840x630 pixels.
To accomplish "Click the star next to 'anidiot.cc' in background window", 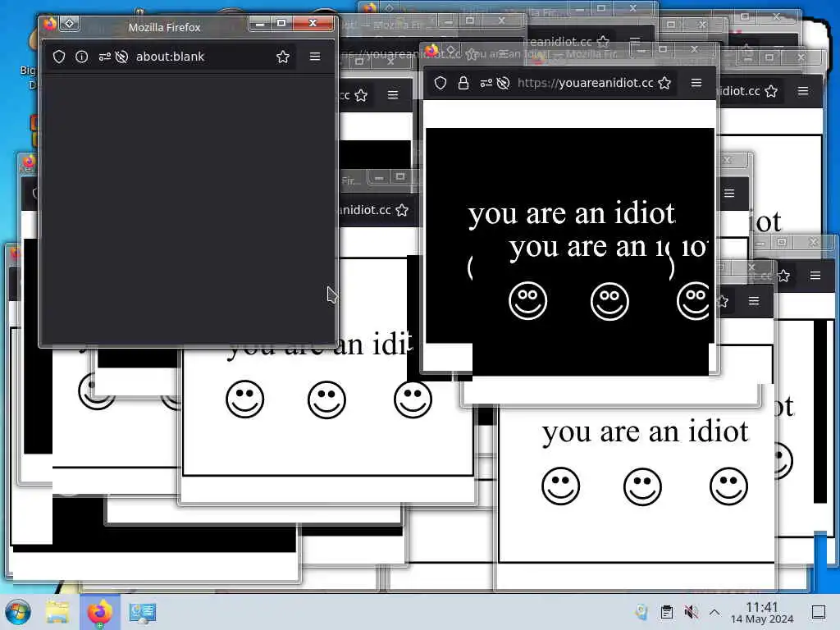I will pyautogui.click(x=402, y=211).
